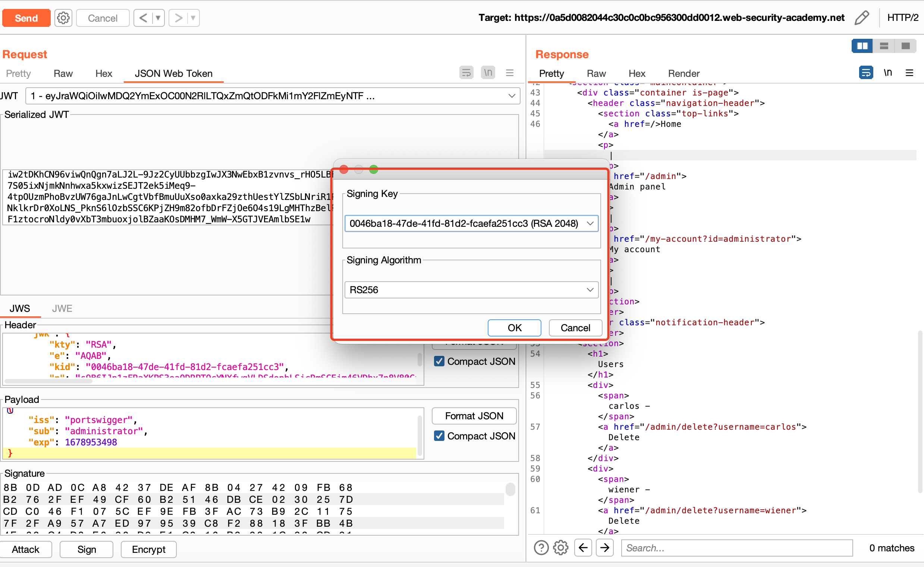Toggle response word wrap icon
Screen dimensions: 924x567
pyautogui.click(x=865, y=73)
